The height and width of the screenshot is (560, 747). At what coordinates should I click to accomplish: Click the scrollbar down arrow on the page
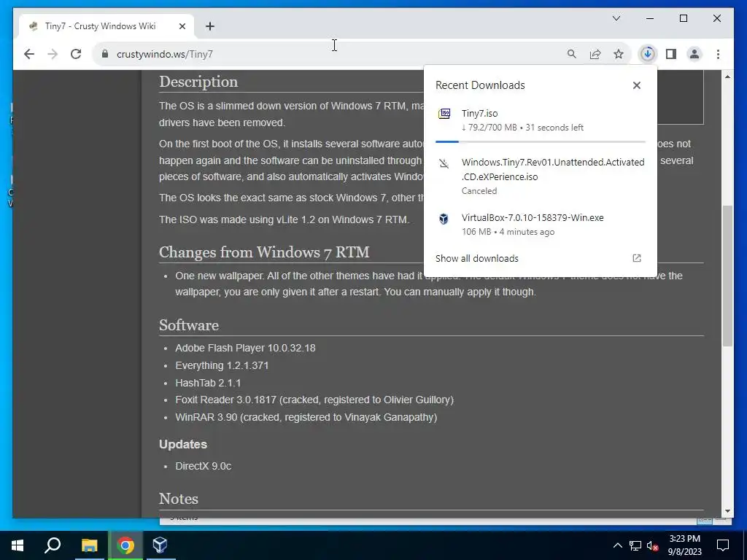(x=727, y=511)
